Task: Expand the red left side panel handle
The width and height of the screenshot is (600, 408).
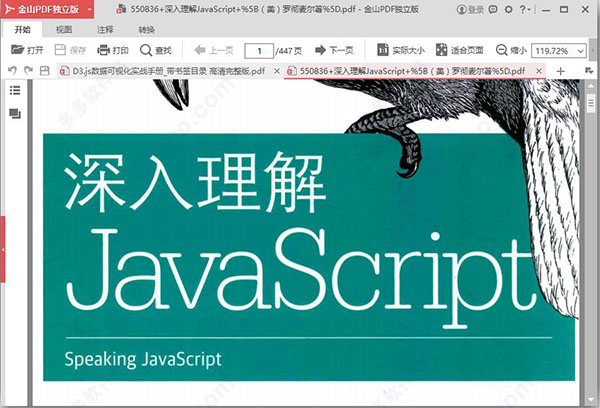Action: [x=3, y=250]
